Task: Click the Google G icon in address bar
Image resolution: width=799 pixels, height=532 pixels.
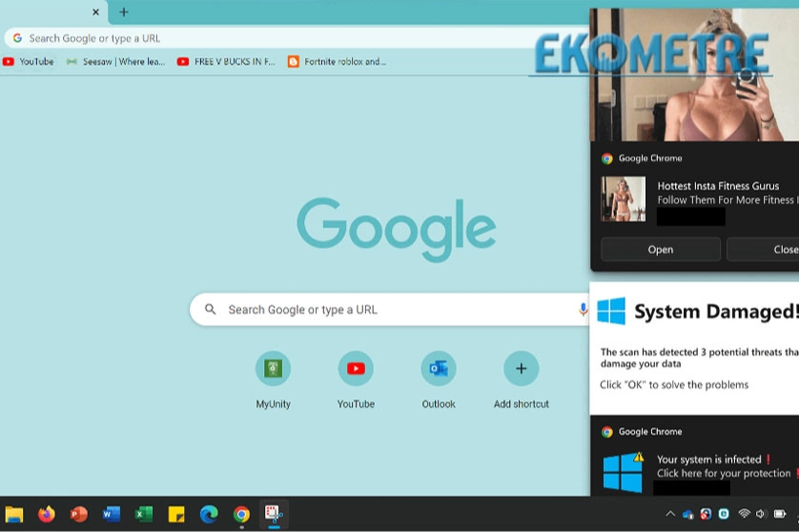Action: click(x=17, y=38)
